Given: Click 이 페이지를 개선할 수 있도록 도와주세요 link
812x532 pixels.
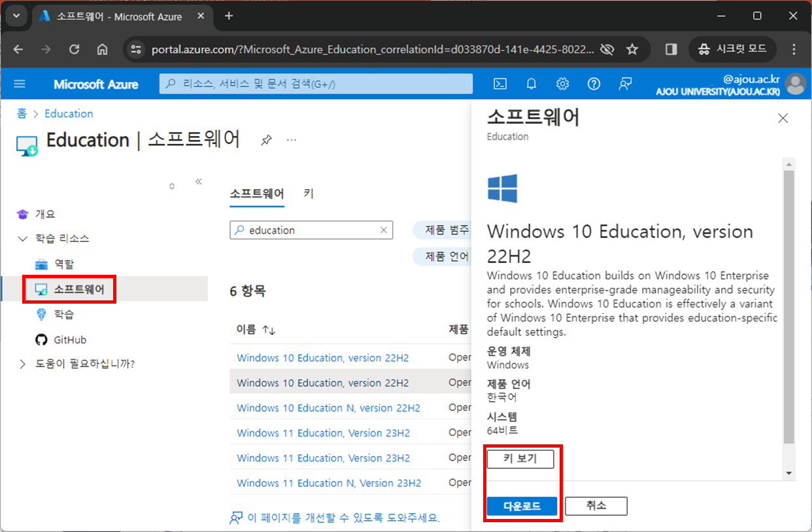Looking at the screenshot, I should click(x=343, y=518).
